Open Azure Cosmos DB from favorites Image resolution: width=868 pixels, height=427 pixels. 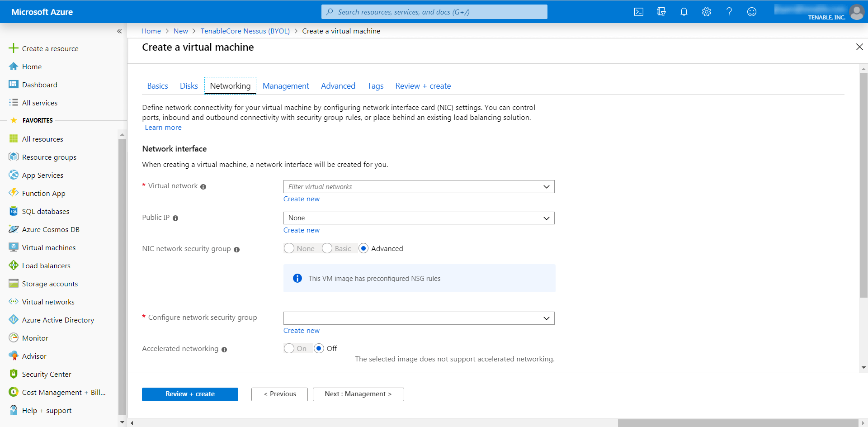(50, 229)
